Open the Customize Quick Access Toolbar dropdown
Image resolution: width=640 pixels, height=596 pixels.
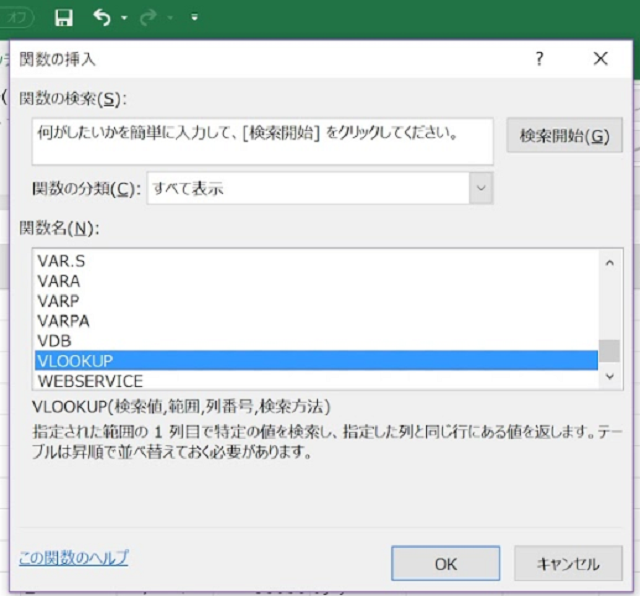[193, 18]
